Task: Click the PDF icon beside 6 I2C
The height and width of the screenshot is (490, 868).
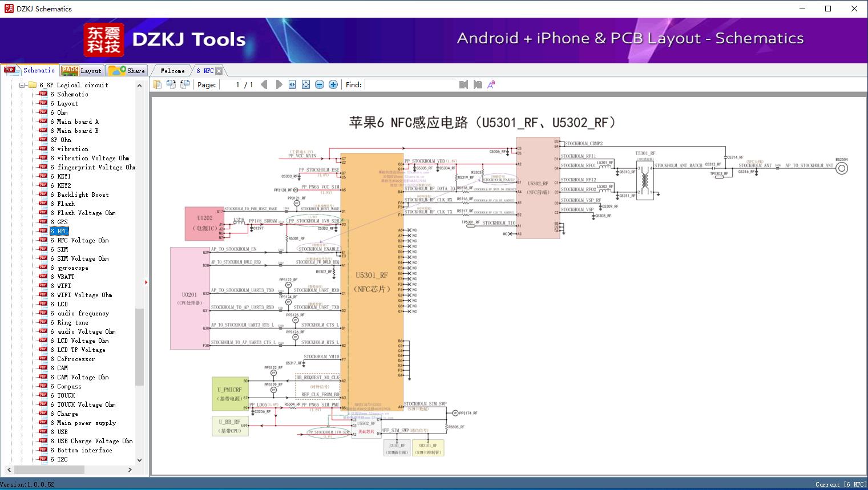Action: pos(43,459)
